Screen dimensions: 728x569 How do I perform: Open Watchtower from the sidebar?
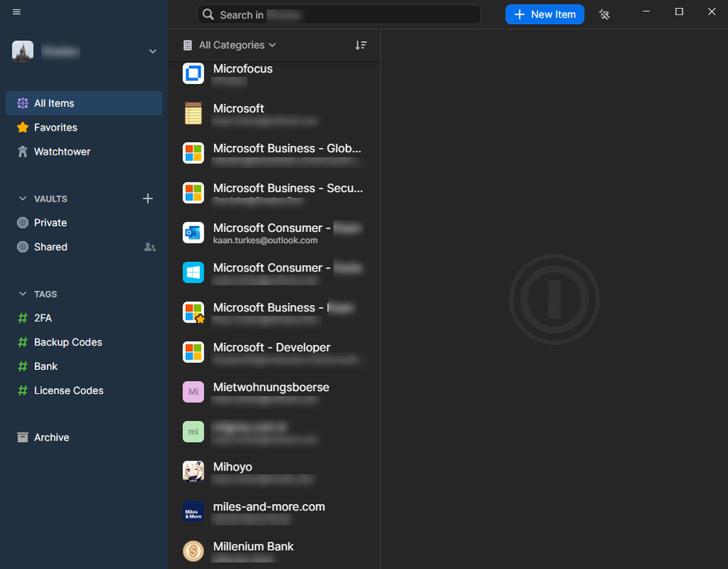(62, 152)
